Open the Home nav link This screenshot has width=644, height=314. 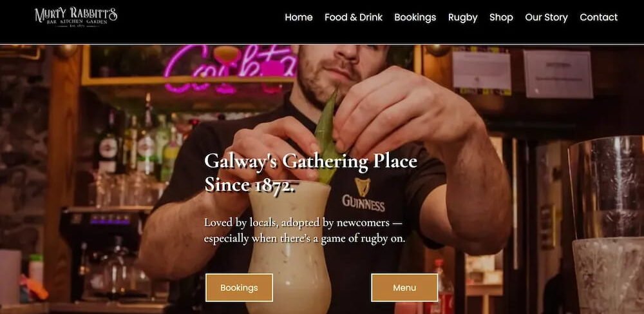point(299,17)
